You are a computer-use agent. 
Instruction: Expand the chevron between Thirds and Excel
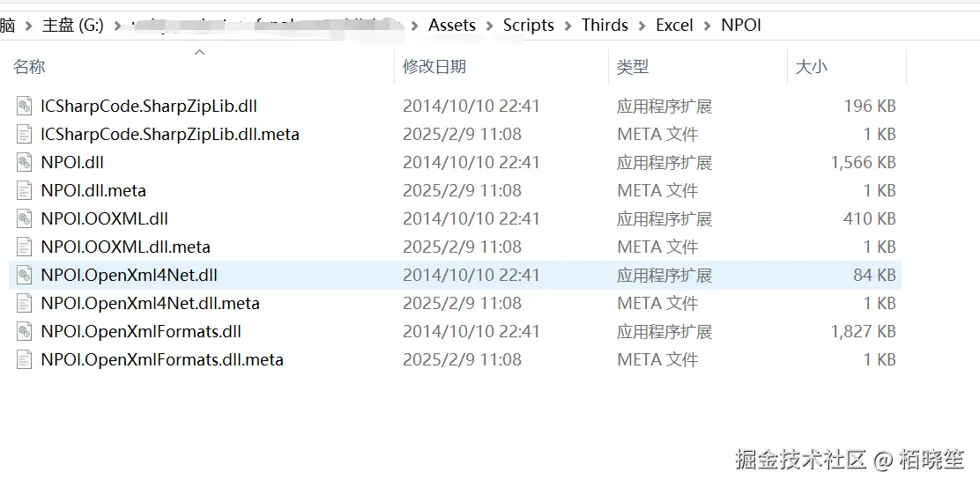point(642,26)
